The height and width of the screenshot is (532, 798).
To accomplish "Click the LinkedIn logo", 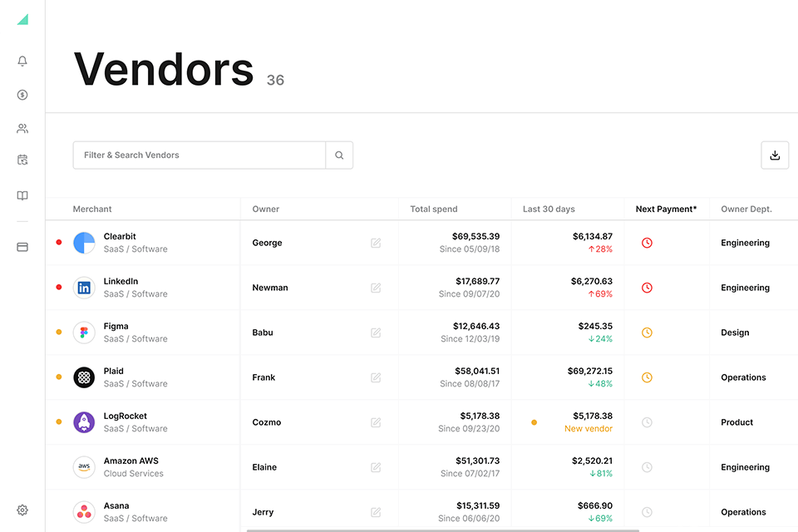I will (84, 288).
